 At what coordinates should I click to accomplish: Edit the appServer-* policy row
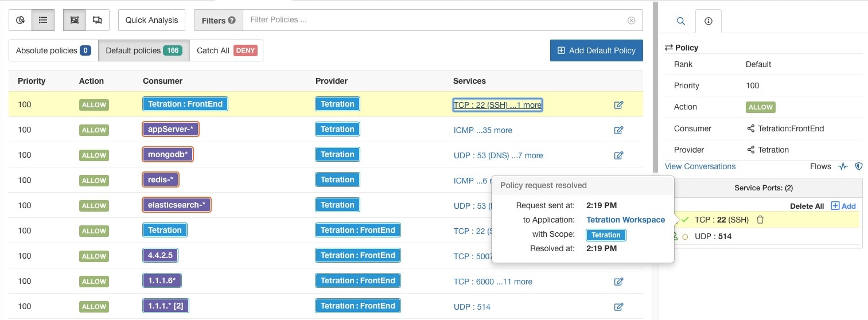point(618,130)
